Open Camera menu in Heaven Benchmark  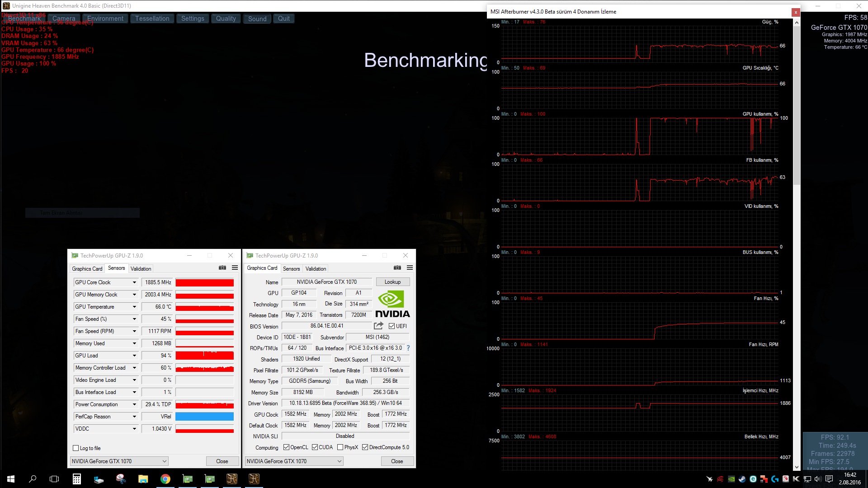64,19
